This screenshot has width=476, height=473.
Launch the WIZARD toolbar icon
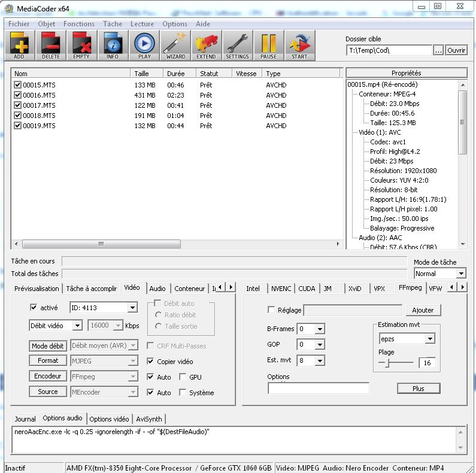pyautogui.click(x=175, y=46)
